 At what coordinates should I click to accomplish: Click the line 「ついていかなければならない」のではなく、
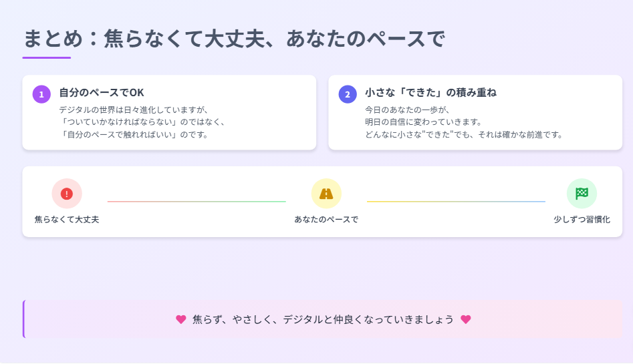click(x=142, y=122)
